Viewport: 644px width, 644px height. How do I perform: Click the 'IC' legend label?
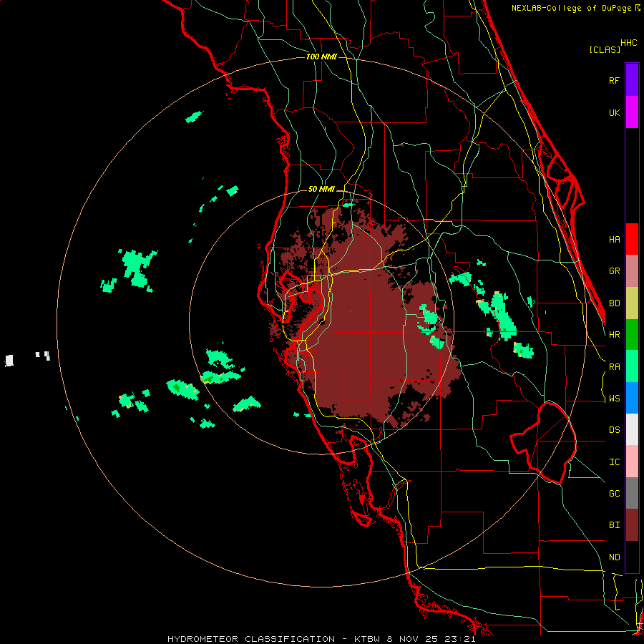[x=614, y=462]
